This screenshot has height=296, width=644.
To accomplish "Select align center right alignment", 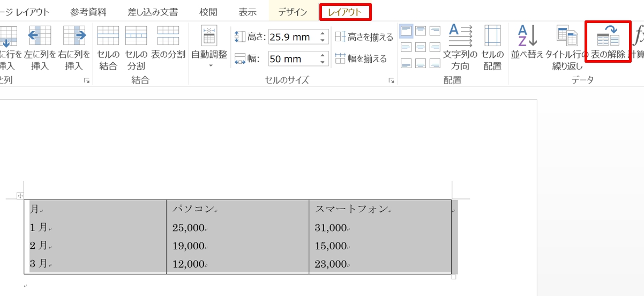I will coord(435,47).
